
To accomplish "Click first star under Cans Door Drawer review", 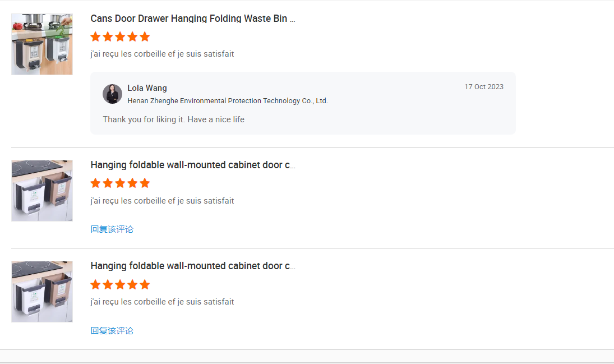I will click(x=95, y=37).
